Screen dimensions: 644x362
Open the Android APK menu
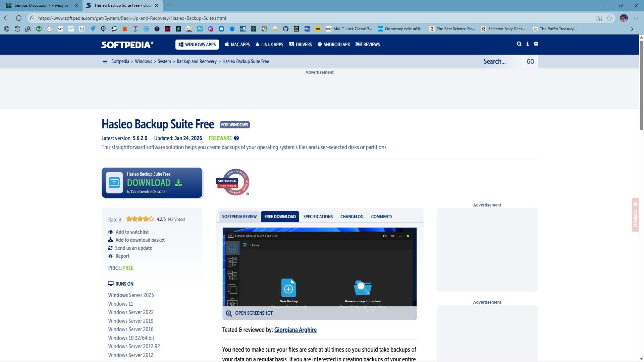tap(334, 45)
